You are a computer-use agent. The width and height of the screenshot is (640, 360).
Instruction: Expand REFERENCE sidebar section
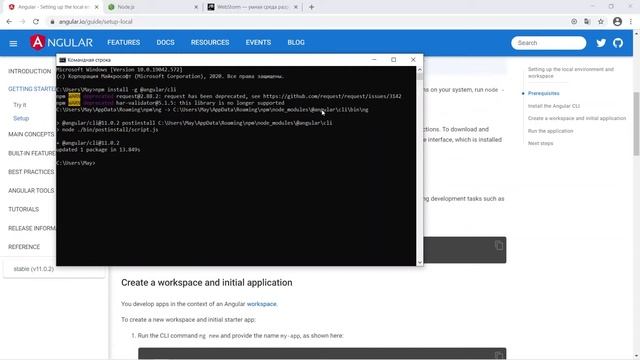pos(24,247)
